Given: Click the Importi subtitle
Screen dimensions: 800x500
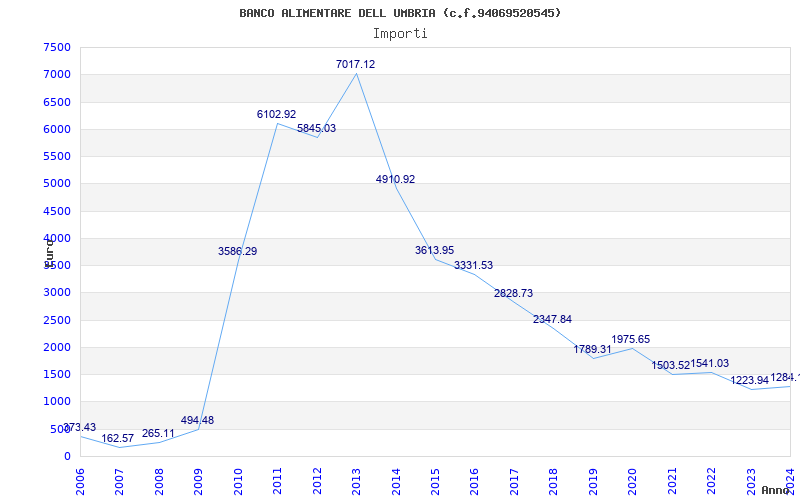Looking at the screenshot, I should tap(400, 34).
